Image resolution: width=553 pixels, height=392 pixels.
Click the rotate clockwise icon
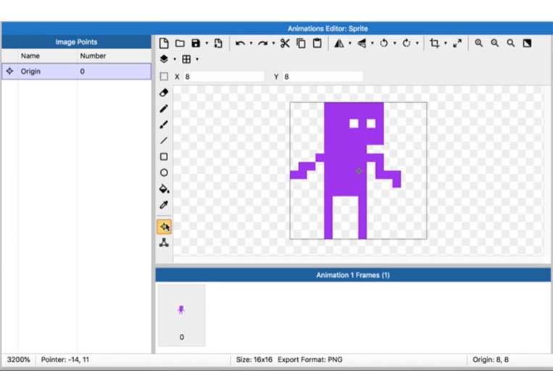407,43
